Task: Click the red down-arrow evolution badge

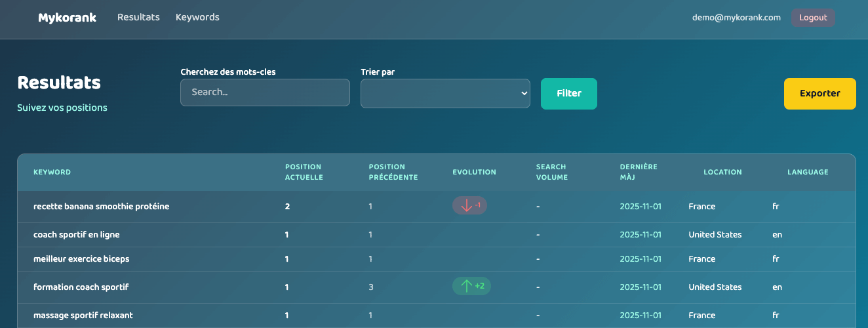Action: pos(469,206)
